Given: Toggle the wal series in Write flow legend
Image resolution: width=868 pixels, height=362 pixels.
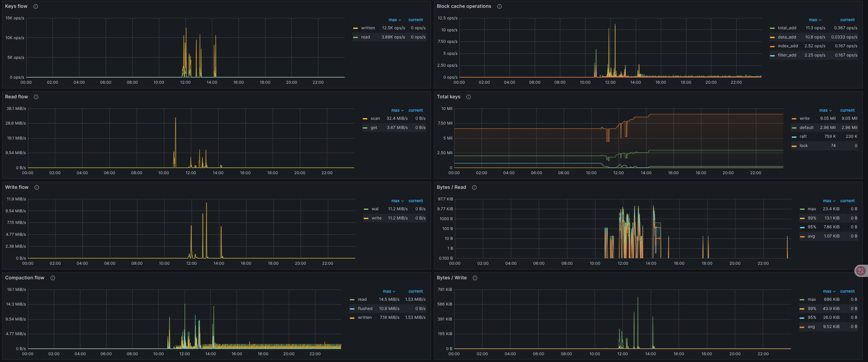Looking at the screenshot, I should click(x=375, y=209).
